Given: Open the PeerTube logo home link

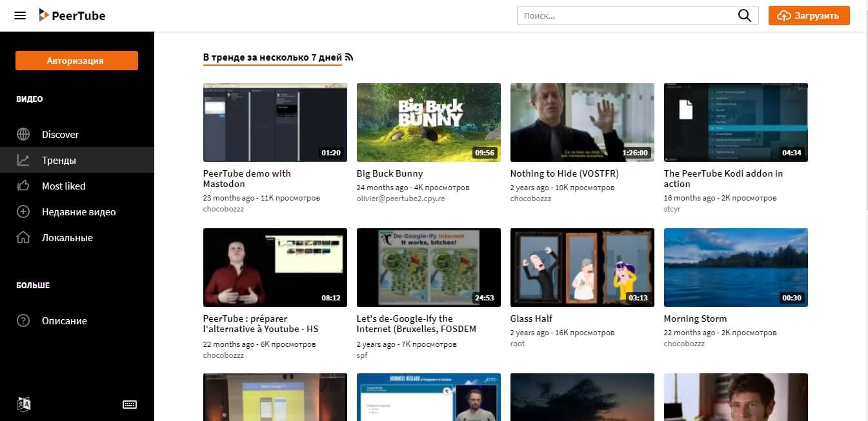Looking at the screenshot, I should (72, 15).
